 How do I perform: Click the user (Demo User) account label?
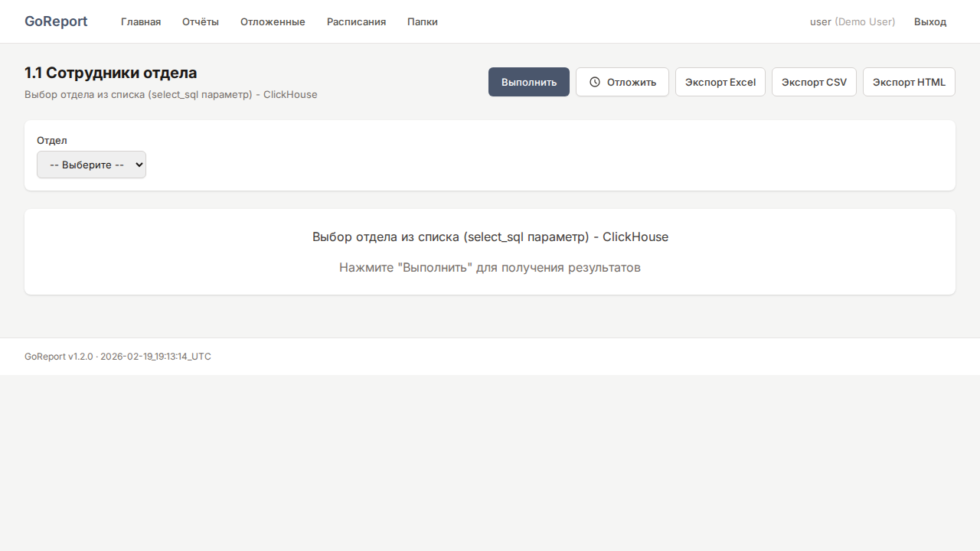point(852,21)
